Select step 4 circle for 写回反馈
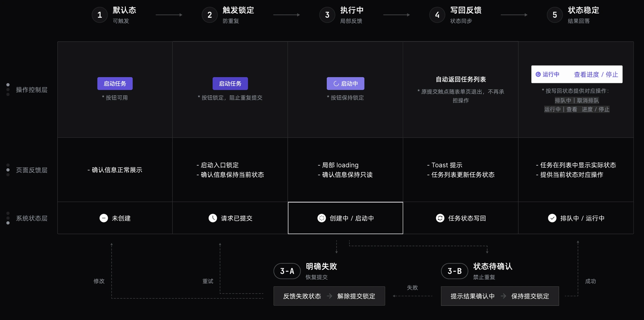Screen dimensions: 644x320 tap(437, 15)
